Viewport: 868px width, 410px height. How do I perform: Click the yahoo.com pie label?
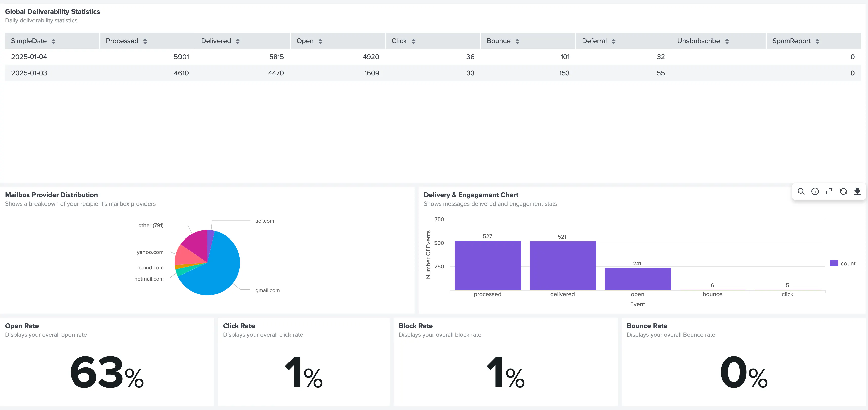click(150, 252)
